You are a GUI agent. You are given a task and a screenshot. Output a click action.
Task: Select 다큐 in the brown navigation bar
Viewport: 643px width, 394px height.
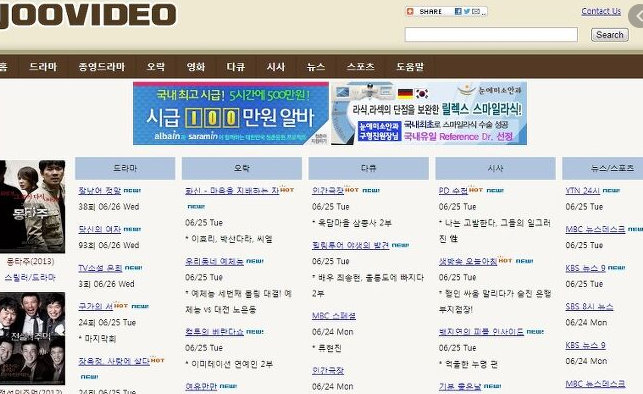point(236,66)
